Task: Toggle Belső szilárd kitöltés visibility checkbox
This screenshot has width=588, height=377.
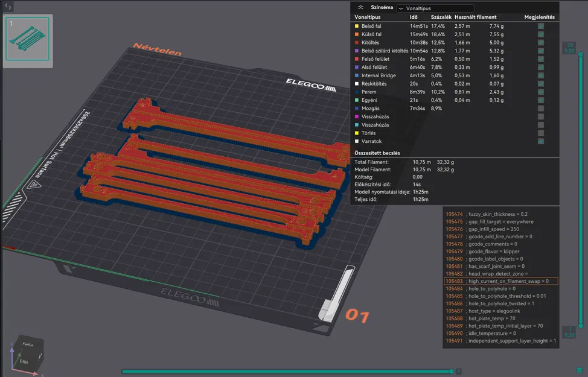Action: point(541,51)
